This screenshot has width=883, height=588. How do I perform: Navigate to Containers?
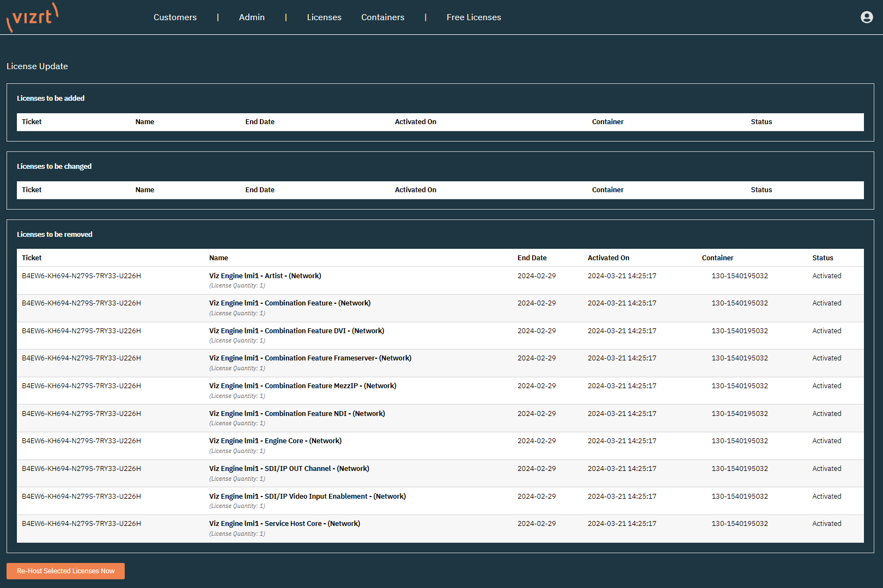pyautogui.click(x=382, y=17)
